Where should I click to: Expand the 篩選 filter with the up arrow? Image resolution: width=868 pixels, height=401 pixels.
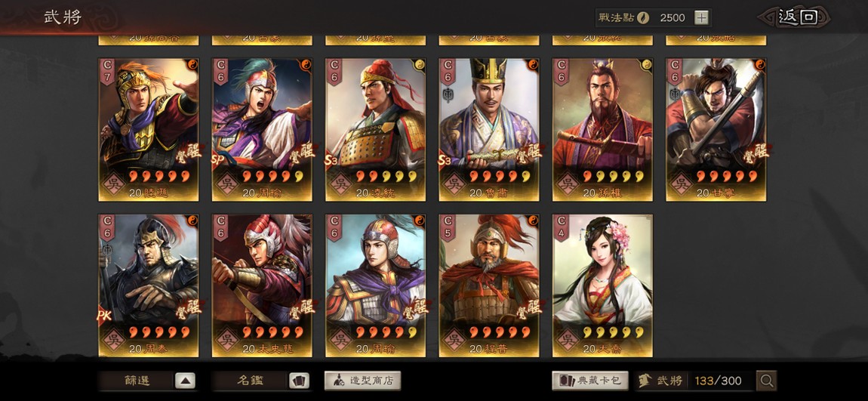(185, 381)
